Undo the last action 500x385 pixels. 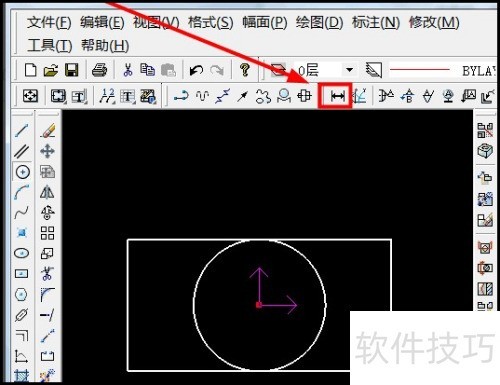(x=196, y=70)
